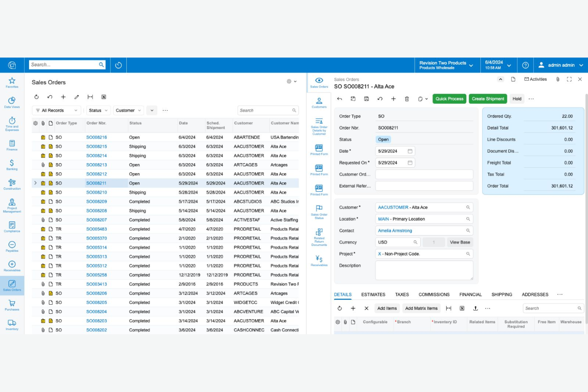Click the Description text area
The image size is (588, 392).
[424, 270]
